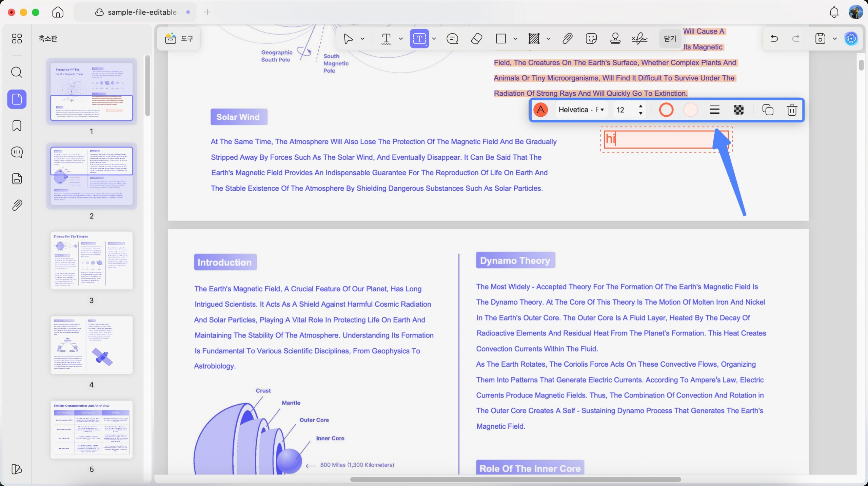Screen dimensions: 868x486
Task: Click the attachment paperclip tool in the toolbar
Action: 567,39
